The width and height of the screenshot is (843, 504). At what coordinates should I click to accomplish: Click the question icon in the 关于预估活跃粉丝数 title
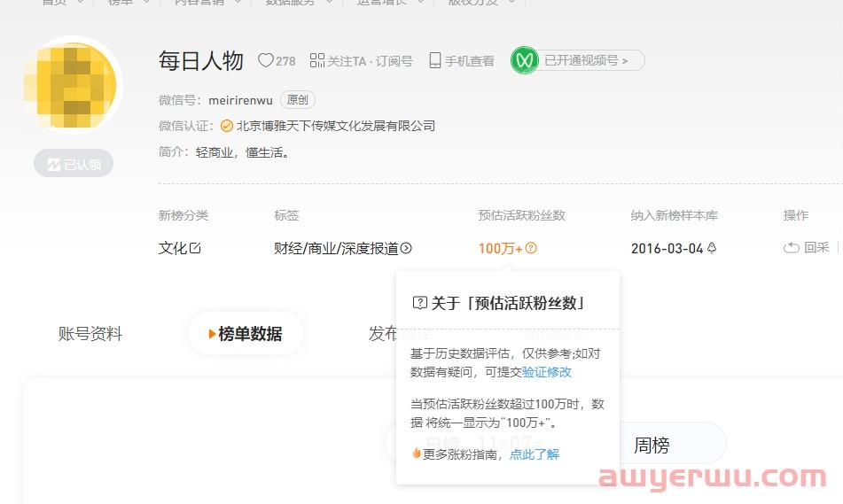click(419, 303)
